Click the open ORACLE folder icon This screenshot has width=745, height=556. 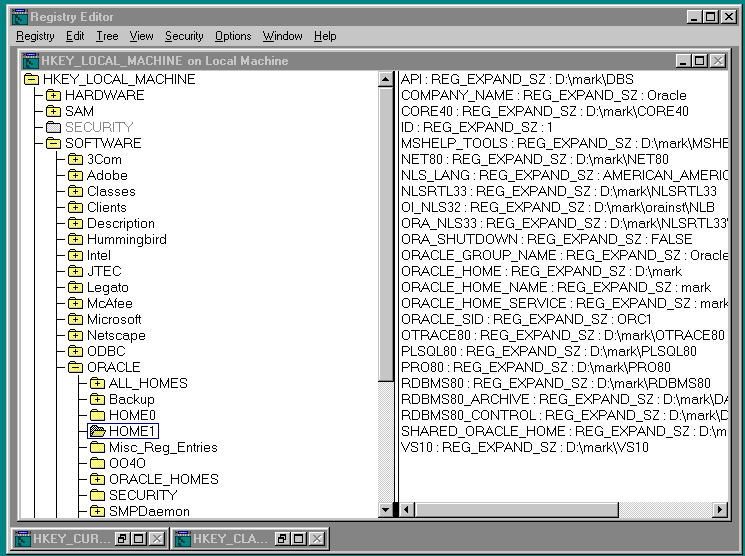75,367
